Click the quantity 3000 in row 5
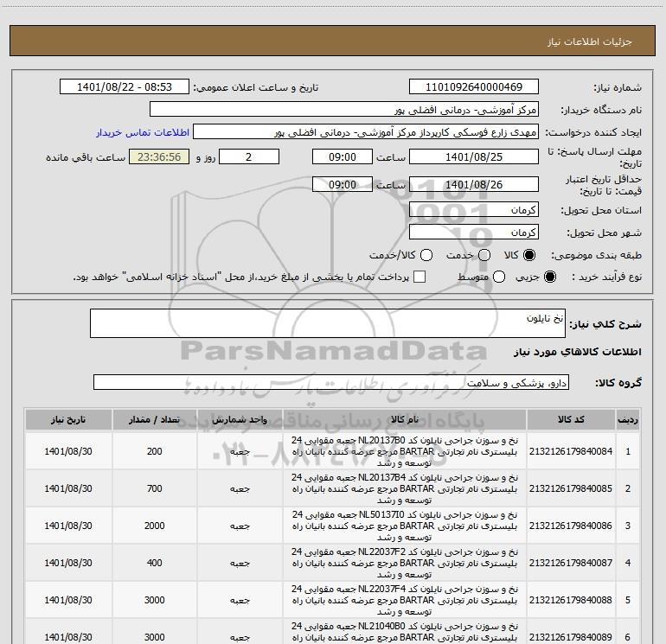 154,600
